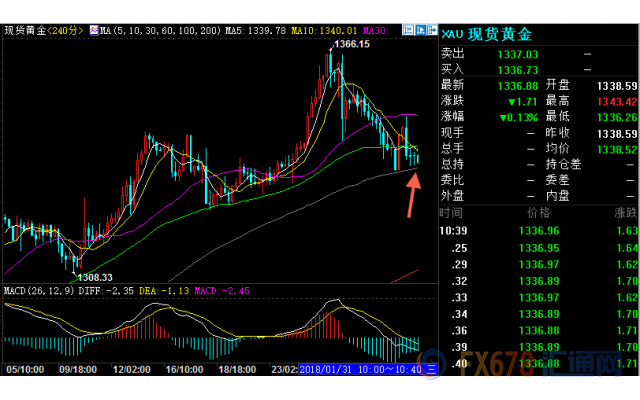Viewport: 640px width, 400px height.
Task: Click the 现货黄金 chart title
Action: [x=25, y=31]
